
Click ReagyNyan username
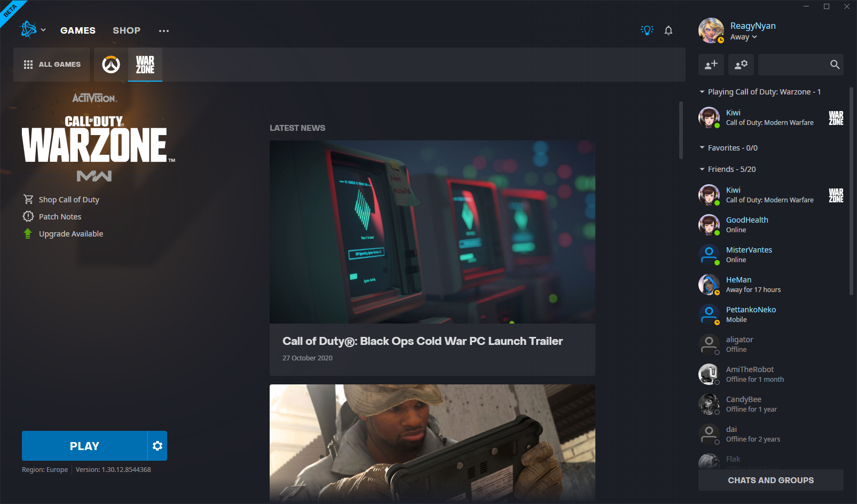[x=753, y=26]
